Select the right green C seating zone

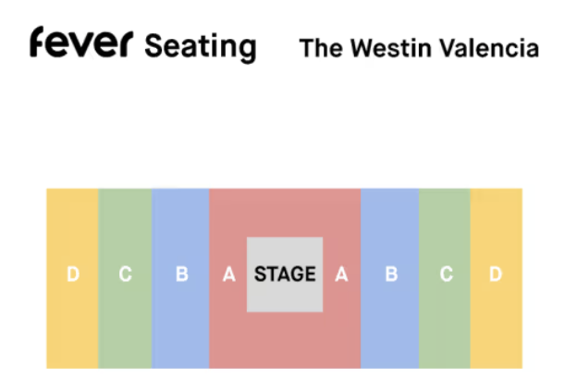click(445, 278)
